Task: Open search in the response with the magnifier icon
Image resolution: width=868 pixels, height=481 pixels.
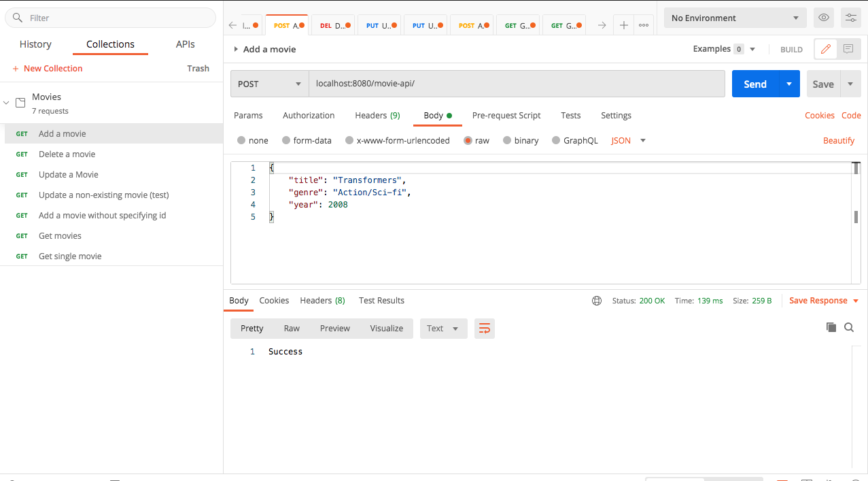Action: click(x=849, y=327)
